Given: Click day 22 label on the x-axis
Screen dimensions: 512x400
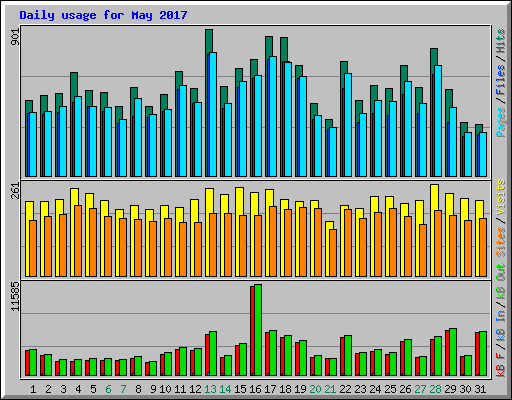Looking at the screenshot, I should [345, 389].
